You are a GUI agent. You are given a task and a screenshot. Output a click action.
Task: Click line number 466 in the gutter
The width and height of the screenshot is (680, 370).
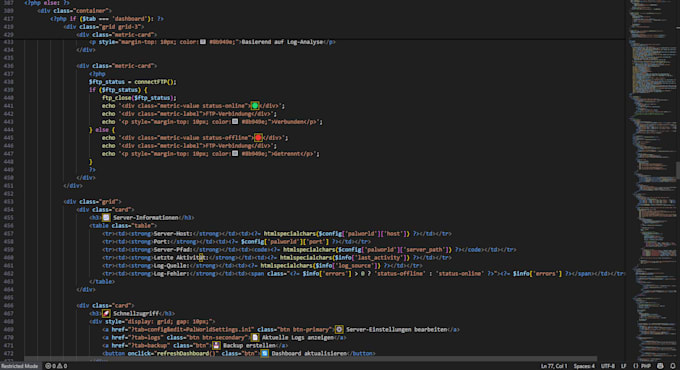(x=8, y=305)
